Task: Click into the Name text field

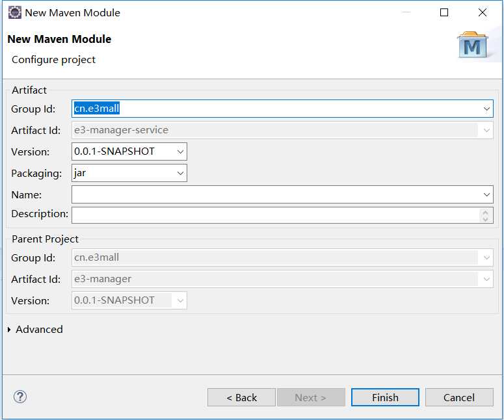Action: click(x=276, y=195)
